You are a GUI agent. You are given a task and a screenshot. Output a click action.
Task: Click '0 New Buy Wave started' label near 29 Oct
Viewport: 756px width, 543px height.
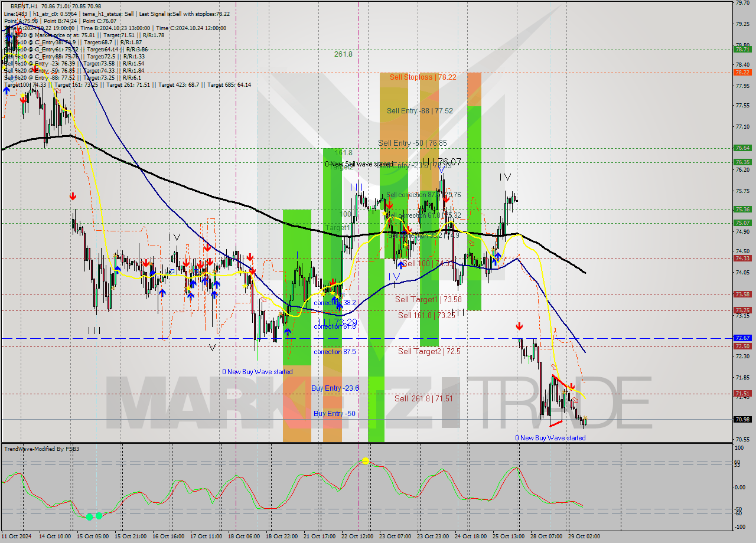[x=550, y=438]
